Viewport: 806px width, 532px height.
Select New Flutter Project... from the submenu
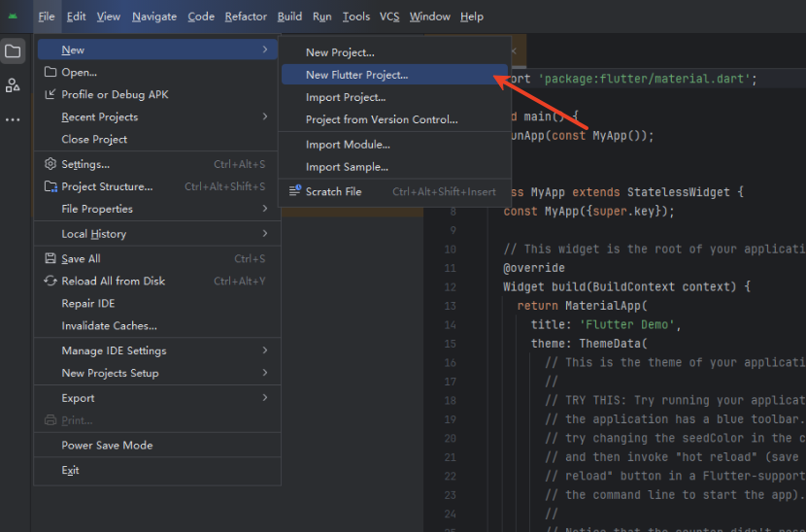point(356,75)
